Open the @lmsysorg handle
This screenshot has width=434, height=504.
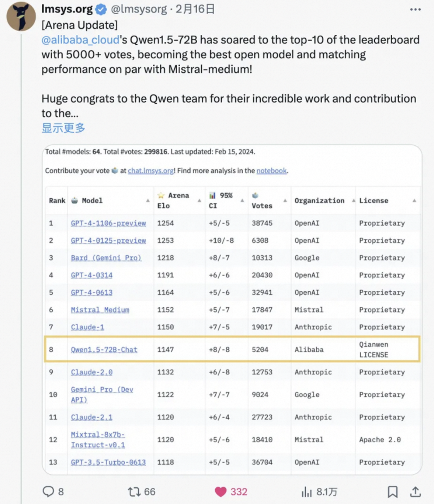(x=139, y=9)
